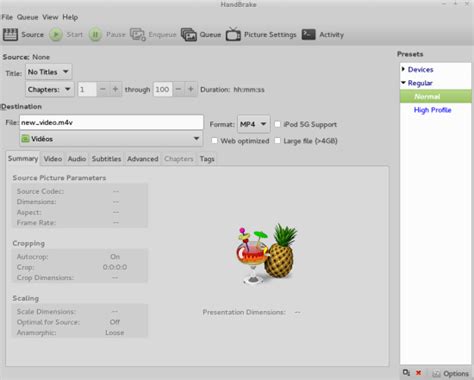Open the Queue menu in the menu bar
This screenshot has height=380, width=474.
point(27,17)
